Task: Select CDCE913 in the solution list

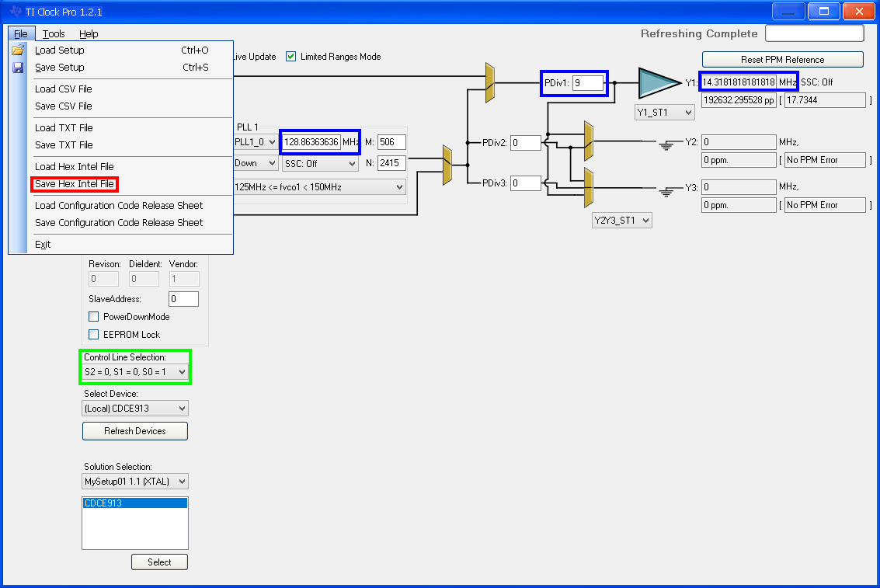Action: click(134, 503)
